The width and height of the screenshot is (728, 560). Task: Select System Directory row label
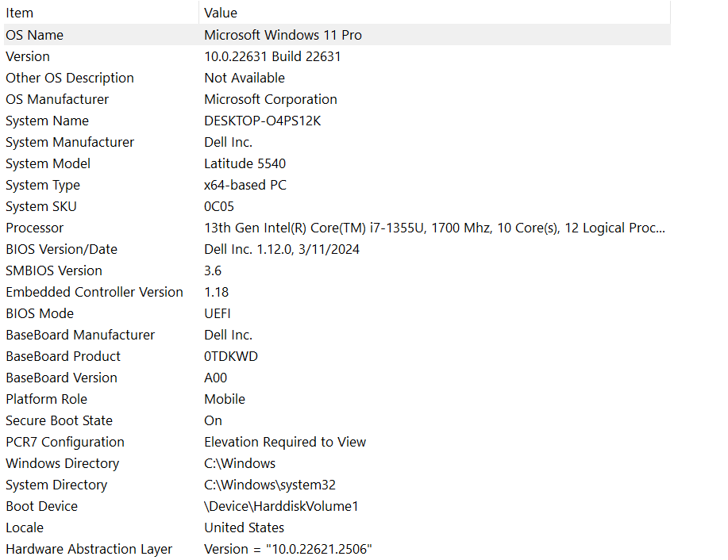click(x=56, y=485)
